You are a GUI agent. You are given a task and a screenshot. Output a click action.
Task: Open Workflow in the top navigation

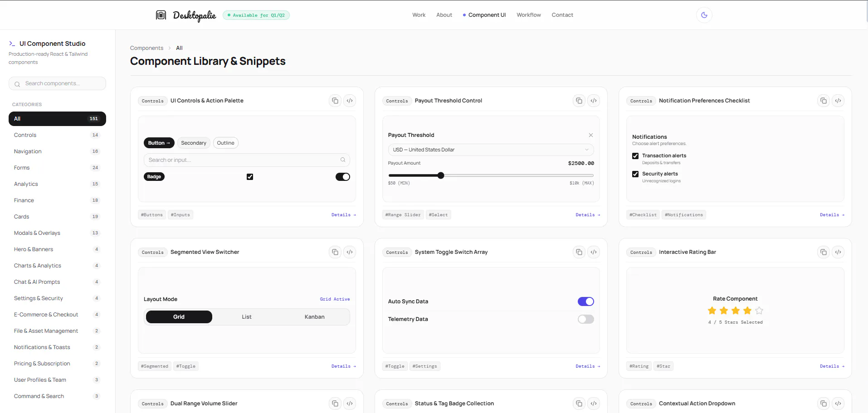point(529,15)
